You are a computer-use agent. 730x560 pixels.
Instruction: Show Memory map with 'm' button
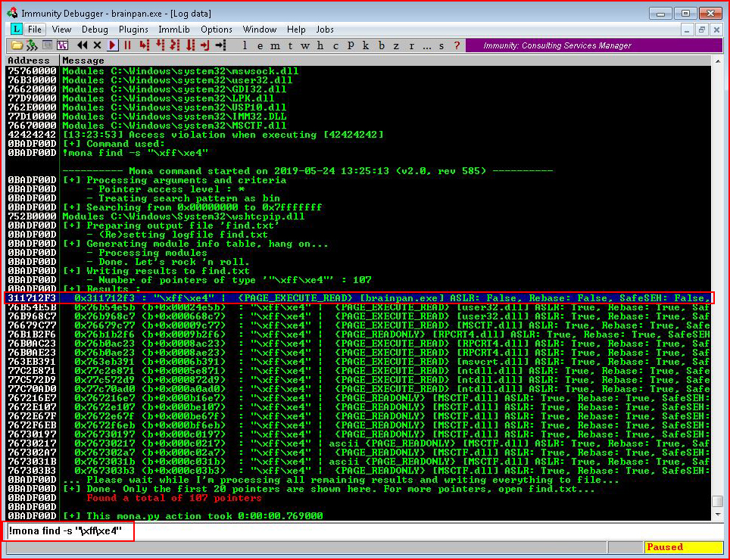click(x=275, y=45)
